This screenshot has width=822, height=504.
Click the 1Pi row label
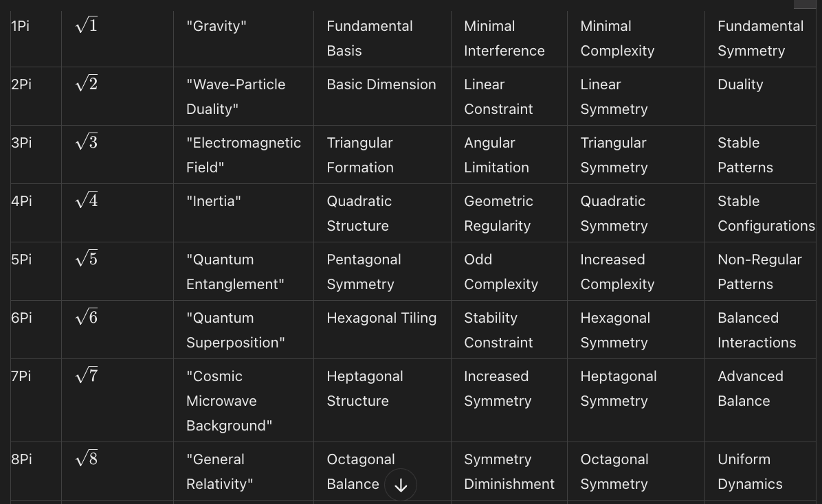coord(21,26)
